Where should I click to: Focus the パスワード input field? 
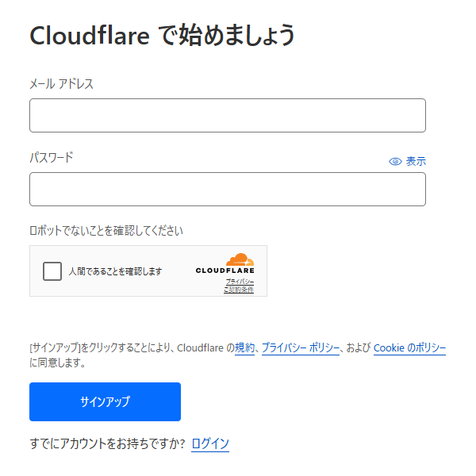pos(228,189)
